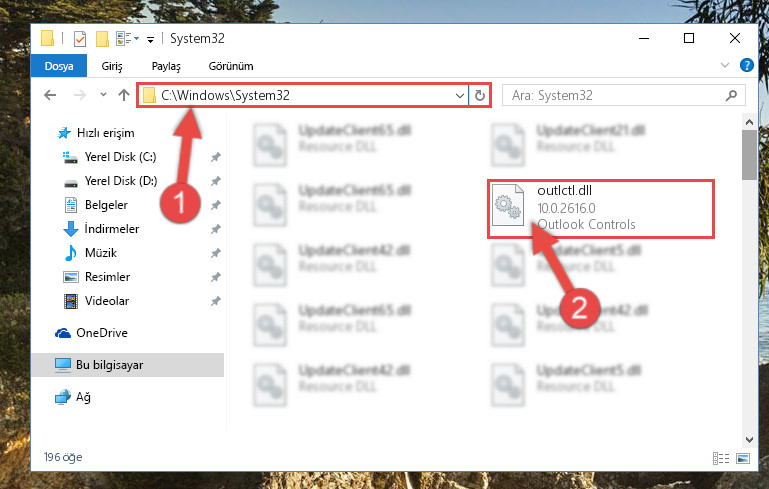Select the outlctl.dll file

pos(600,208)
